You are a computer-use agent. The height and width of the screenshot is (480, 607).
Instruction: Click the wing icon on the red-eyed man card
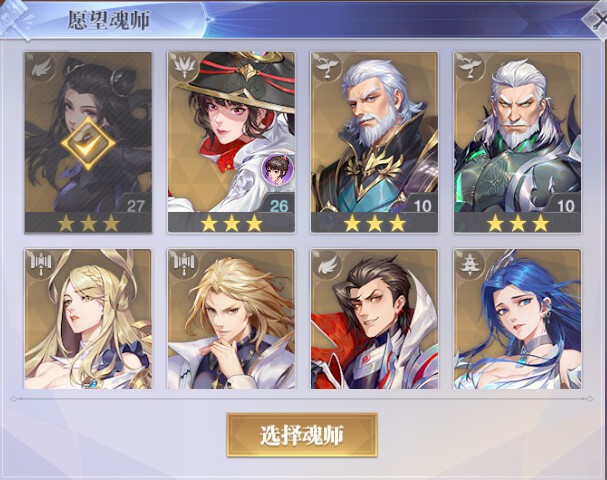[328, 264]
